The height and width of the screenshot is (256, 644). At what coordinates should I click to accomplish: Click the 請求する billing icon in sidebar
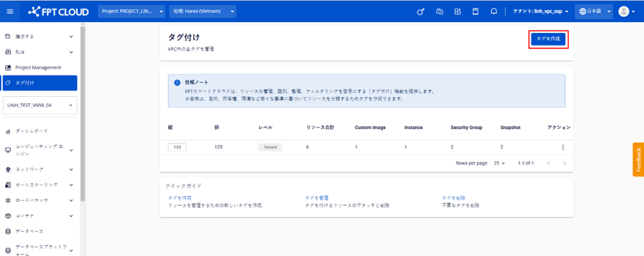(x=8, y=36)
